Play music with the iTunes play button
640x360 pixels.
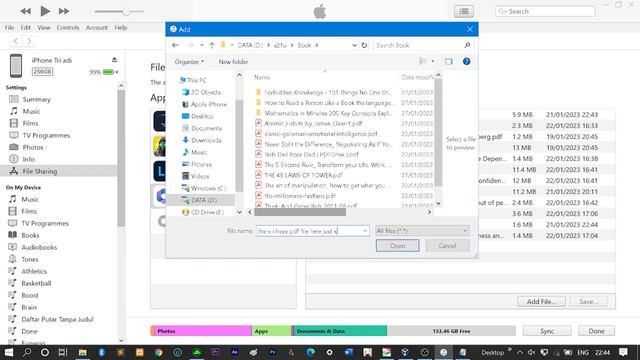(x=45, y=11)
